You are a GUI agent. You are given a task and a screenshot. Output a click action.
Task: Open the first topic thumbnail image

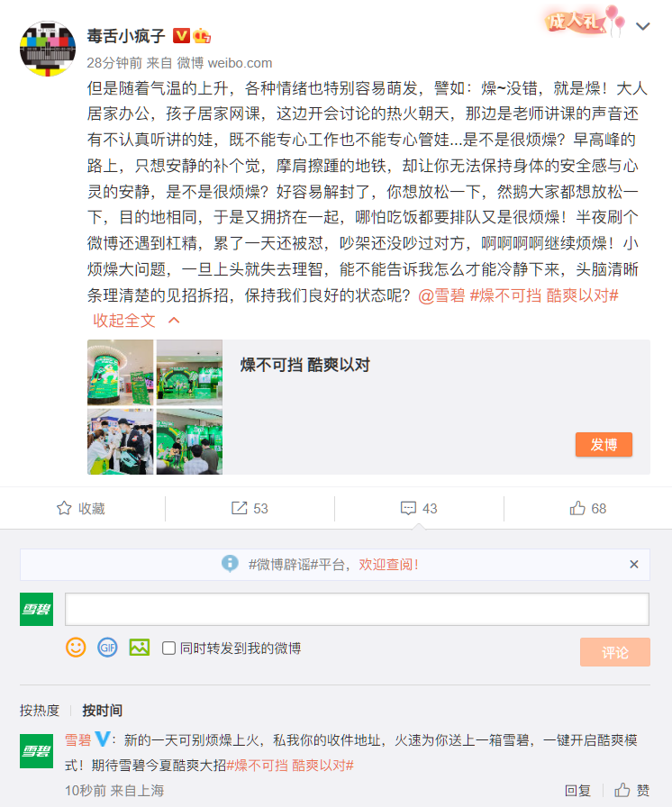click(121, 373)
